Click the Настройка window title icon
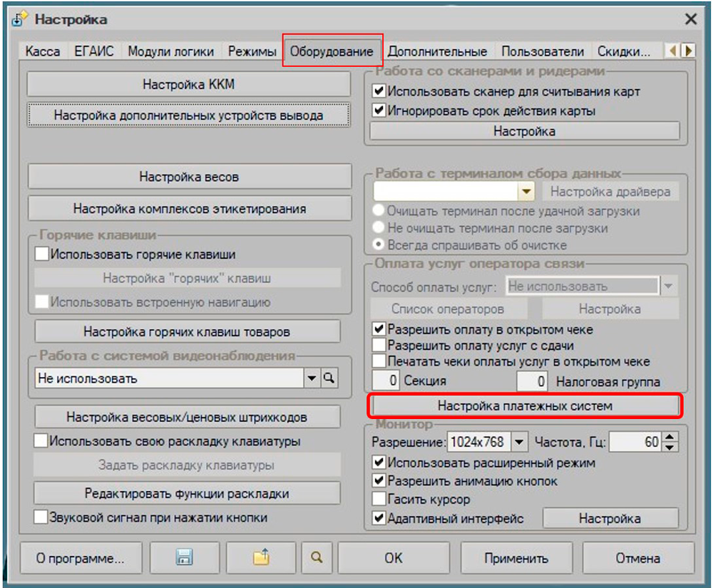713x588 pixels. pos(20,19)
